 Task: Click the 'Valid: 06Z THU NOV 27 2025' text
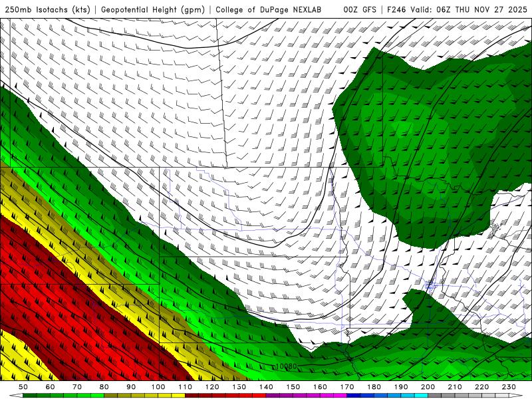[469, 9]
